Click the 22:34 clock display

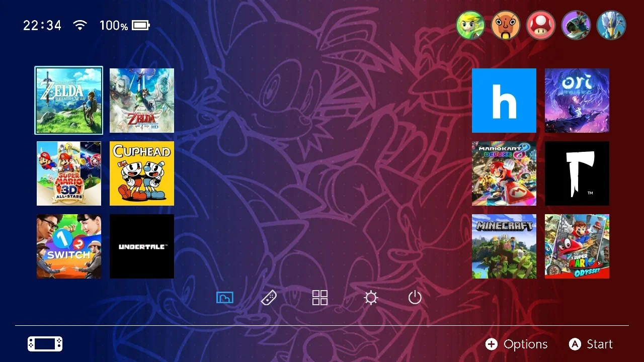pyautogui.click(x=42, y=25)
